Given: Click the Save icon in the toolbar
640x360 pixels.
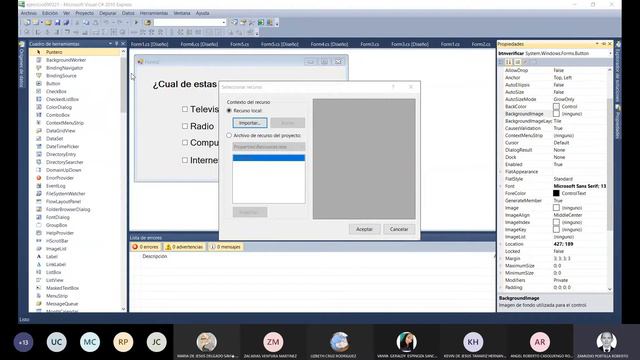Looking at the screenshot, I should click(57, 22).
